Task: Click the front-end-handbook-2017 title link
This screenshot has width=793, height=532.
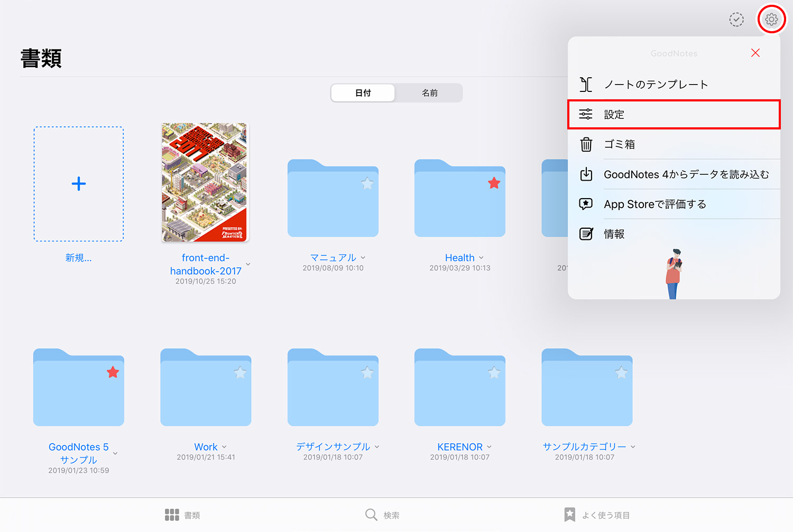Action: [x=206, y=264]
